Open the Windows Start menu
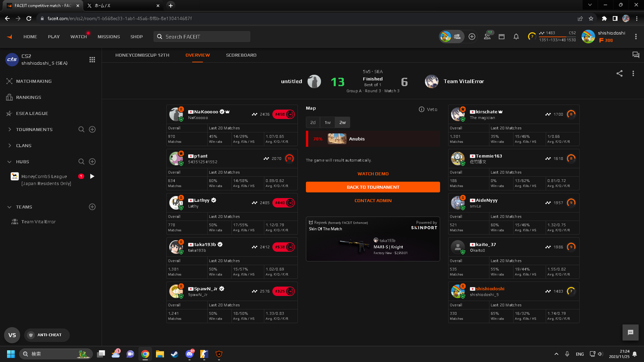 tap(10, 354)
